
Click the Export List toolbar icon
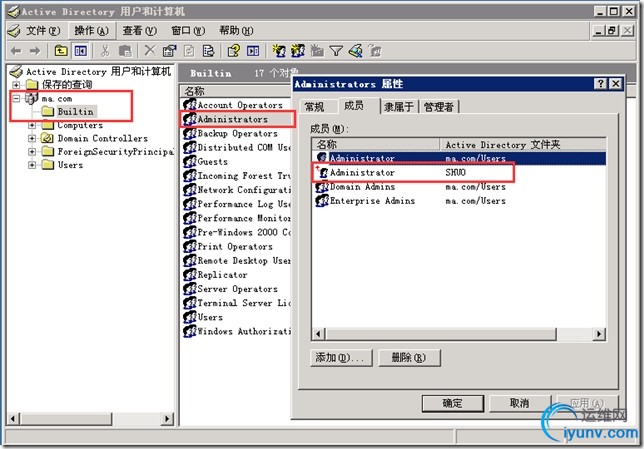pyautogui.click(x=208, y=51)
